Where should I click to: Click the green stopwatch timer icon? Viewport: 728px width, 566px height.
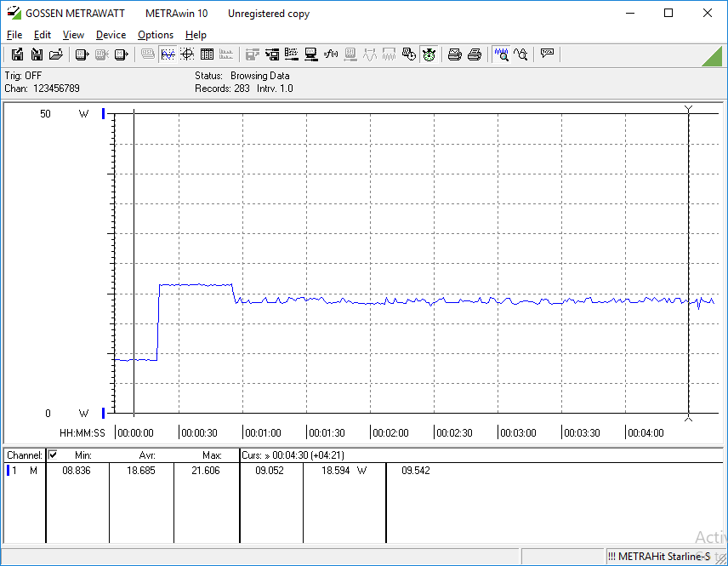click(429, 54)
